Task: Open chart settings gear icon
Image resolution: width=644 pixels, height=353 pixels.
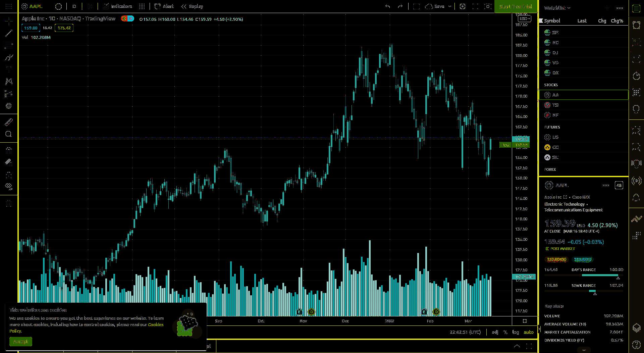Action: coord(463,6)
